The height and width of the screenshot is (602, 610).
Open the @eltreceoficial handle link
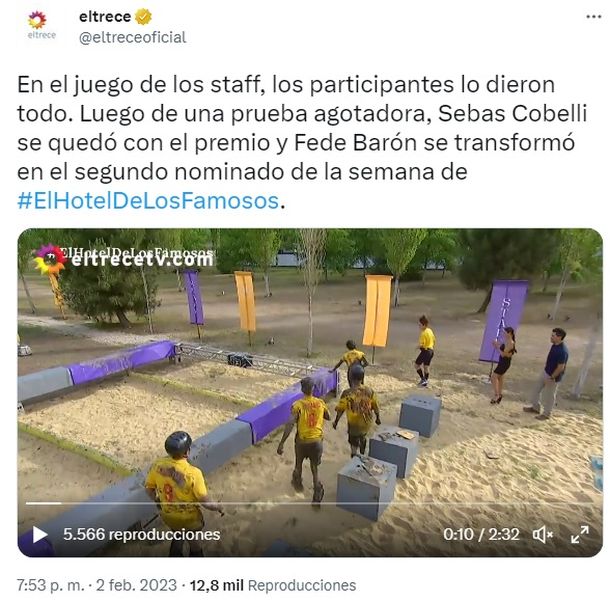133,38
